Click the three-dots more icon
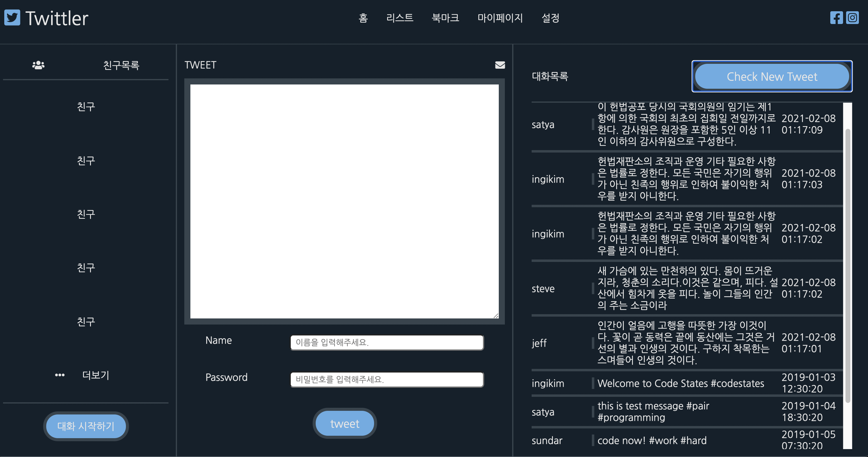Image resolution: width=868 pixels, height=457 pixels. (60, 375)
